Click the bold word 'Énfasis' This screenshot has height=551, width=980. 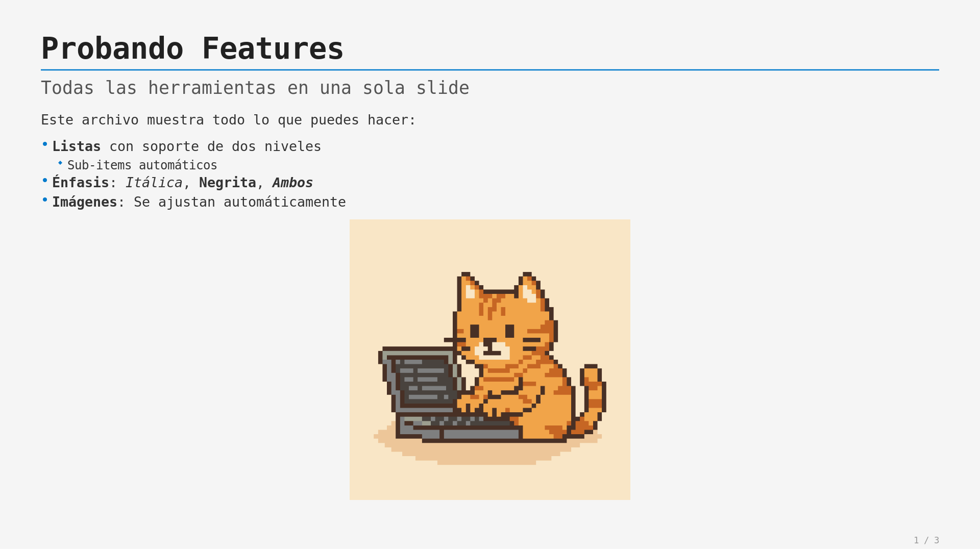click(x=81, y=182)
